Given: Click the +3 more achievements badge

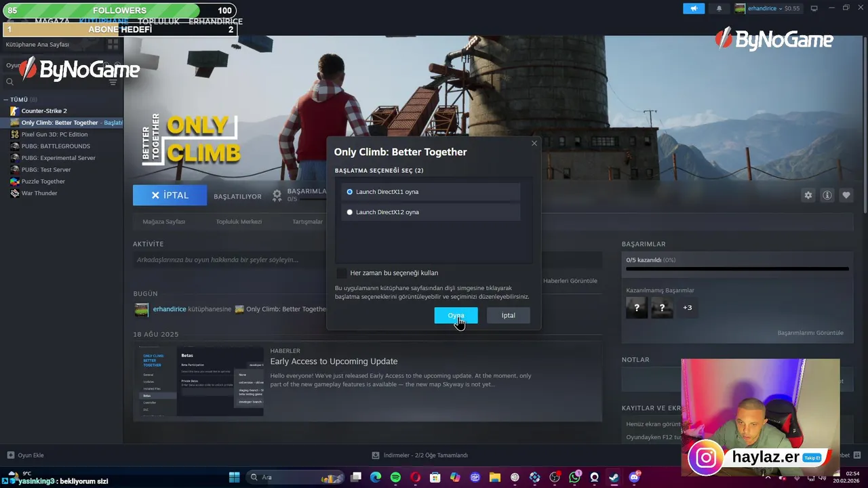Looking at the screenshot, I should (688, 308).
